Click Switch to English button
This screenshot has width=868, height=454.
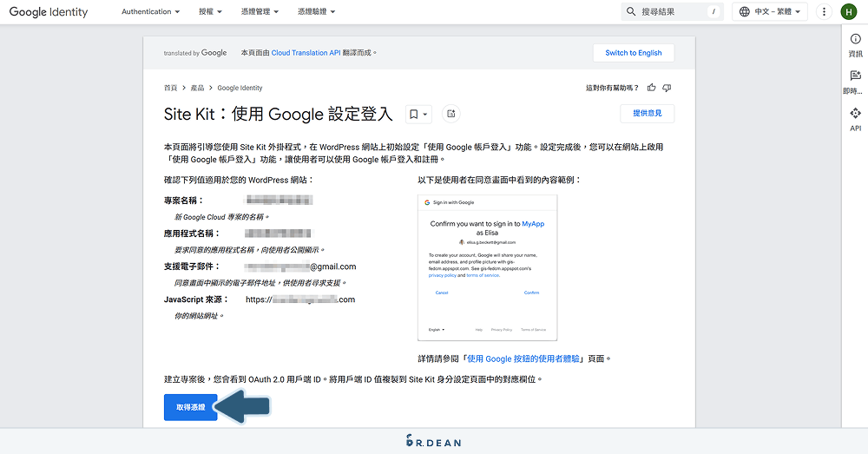634,53
